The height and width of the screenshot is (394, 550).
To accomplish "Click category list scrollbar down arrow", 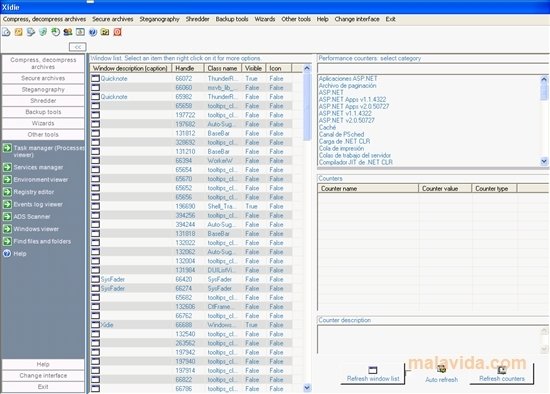I will point(544,161).
